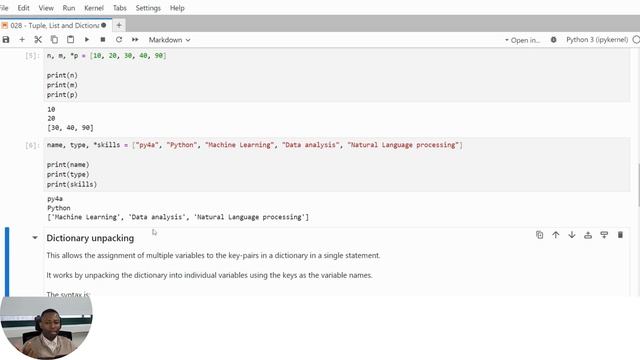Image resolution: width=640 pixels, height=360 pixels.
Task: Open the Markdown cell type dropdown
Action: [169, 40]
